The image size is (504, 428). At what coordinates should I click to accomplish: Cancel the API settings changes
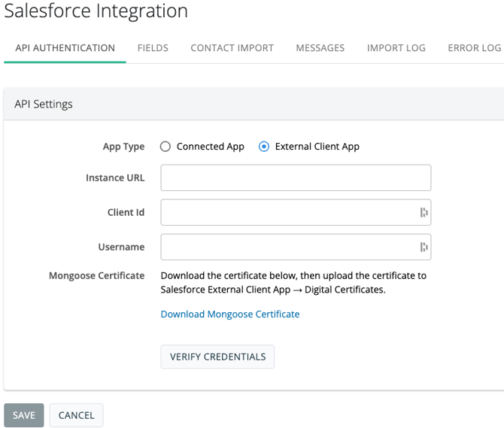(76, 415)
